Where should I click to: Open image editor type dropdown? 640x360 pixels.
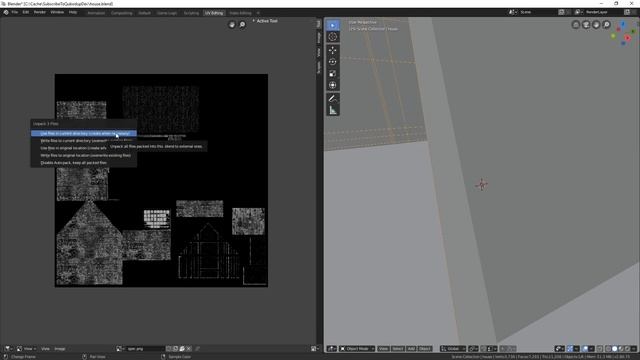(x=9, y=349)
